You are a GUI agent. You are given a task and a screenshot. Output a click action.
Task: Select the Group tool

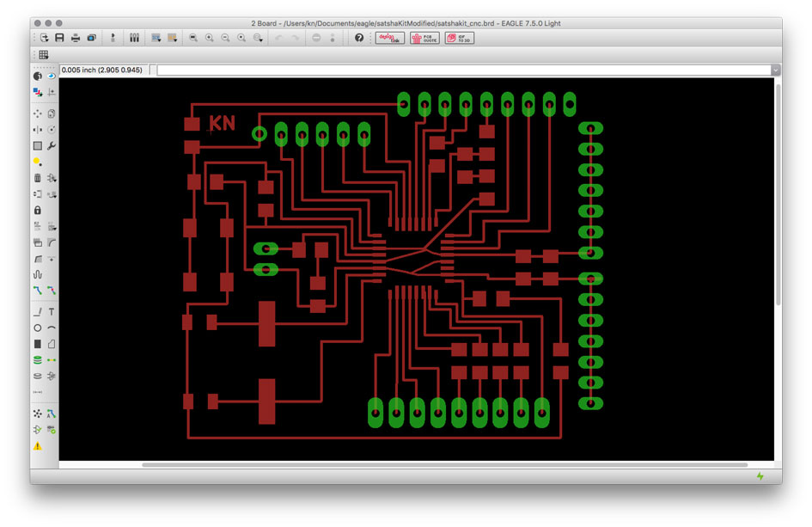click(37, 146)
